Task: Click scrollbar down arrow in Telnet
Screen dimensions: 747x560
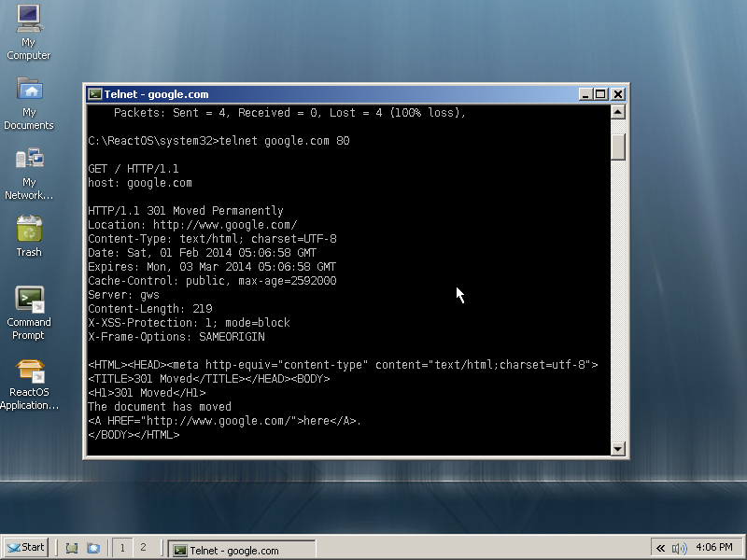Action: 617,449
